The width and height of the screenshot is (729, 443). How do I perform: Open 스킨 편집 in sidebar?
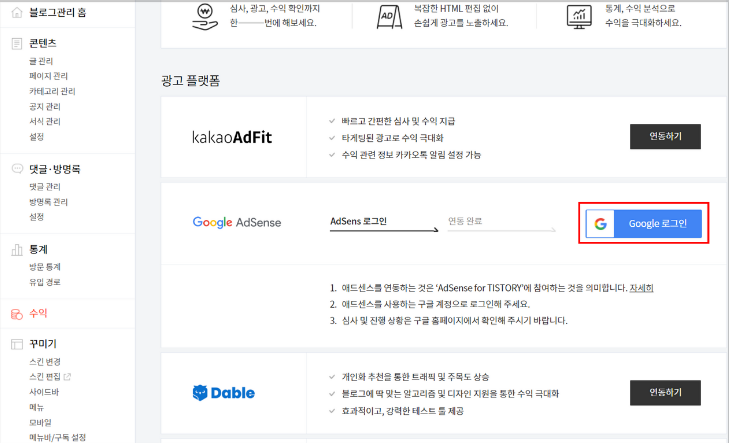click(45, 377)
